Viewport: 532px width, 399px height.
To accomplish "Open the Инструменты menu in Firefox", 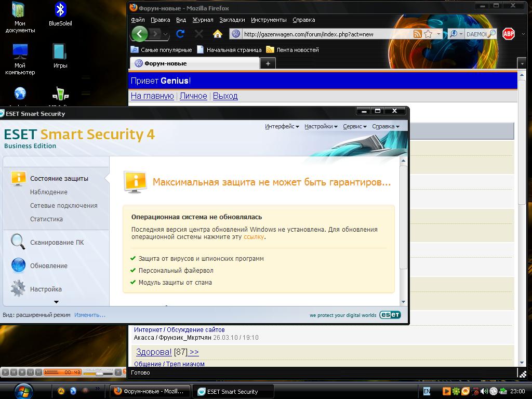I will (x=269, y=20).
